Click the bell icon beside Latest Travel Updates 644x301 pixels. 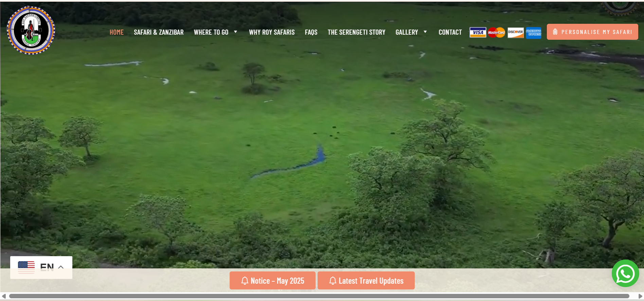333,281
